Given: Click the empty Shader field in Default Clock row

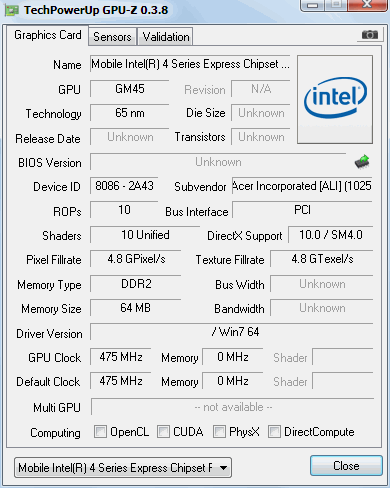Looking at the screenshot, I should coord(343,381).
